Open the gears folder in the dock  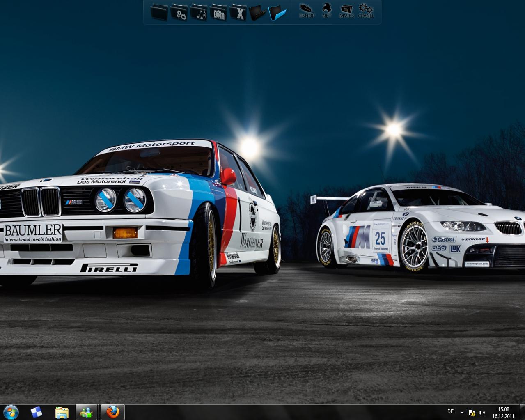[x=179, y=12]
